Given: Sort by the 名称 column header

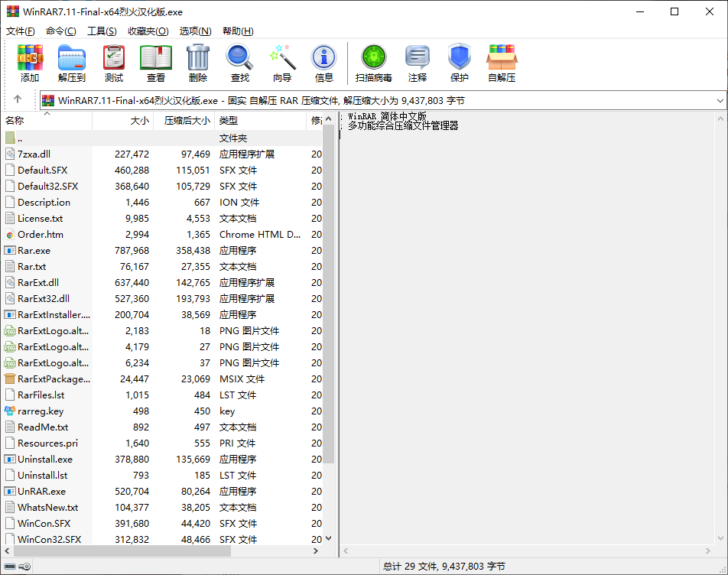Looking at the screenshot, I should point(48,121).
